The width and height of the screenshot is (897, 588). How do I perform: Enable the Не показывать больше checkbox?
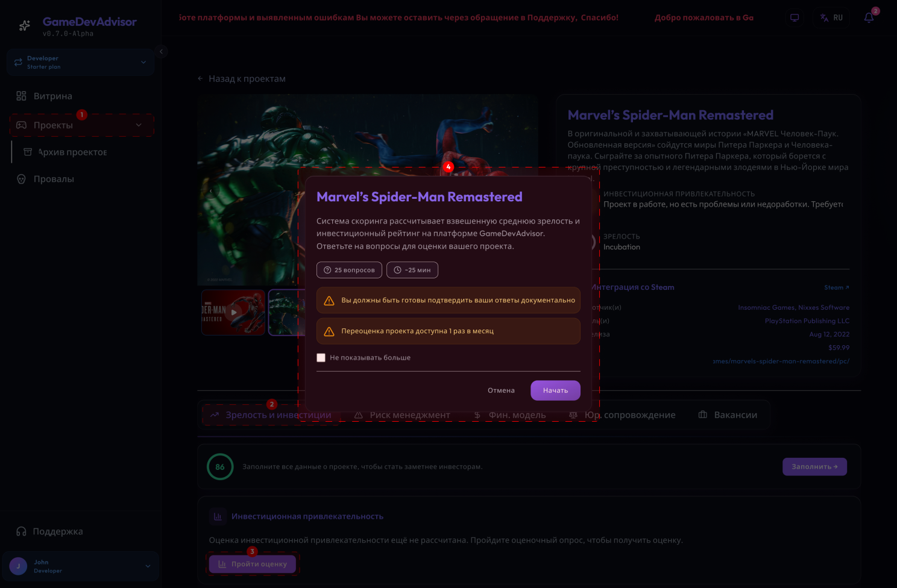pyautogui.click(x=321, y=358)
